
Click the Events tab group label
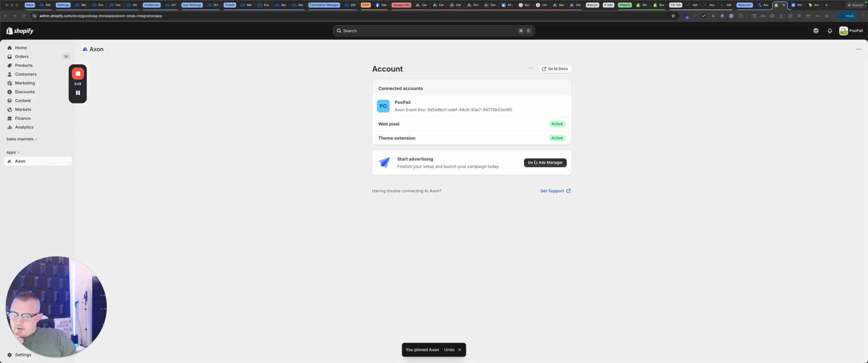[230, 5]
